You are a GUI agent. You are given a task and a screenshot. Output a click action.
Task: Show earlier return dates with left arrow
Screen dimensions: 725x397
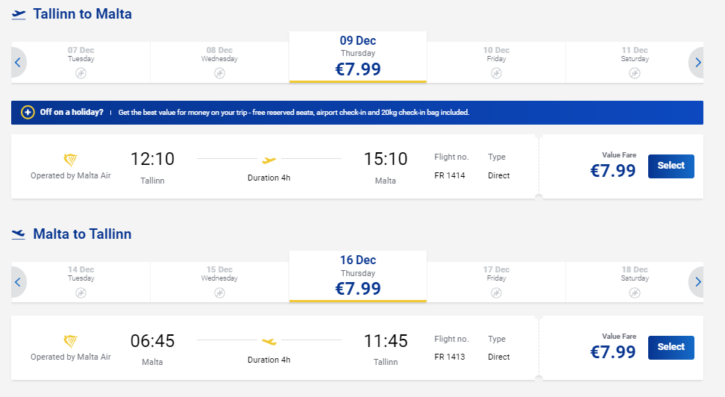pos(18,282)
